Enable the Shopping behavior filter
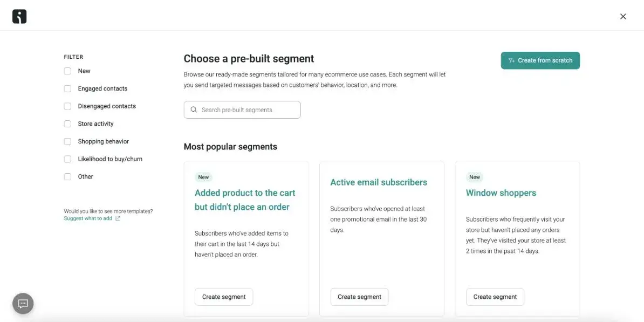The width and height of the screenshot is (644, 322). click(67, 141)
